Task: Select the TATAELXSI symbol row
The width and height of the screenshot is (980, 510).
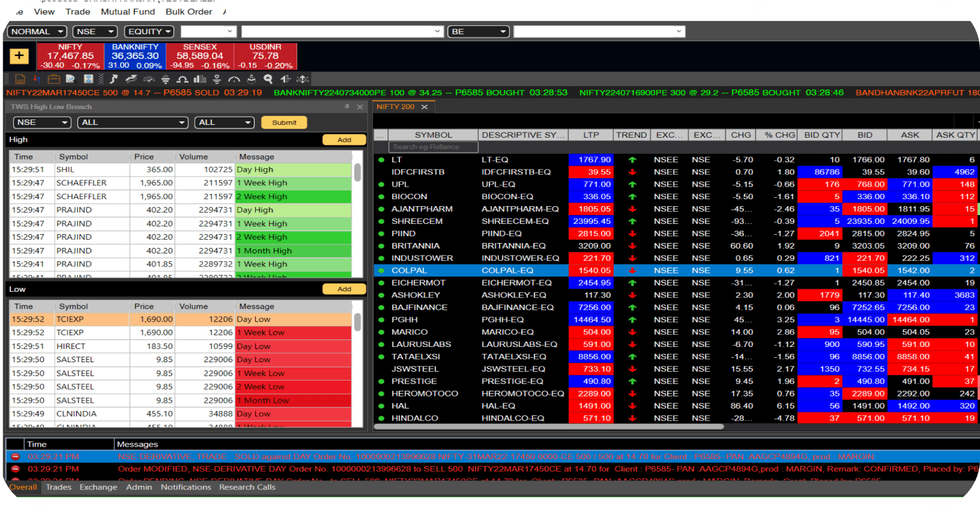Action: (677, 356)
